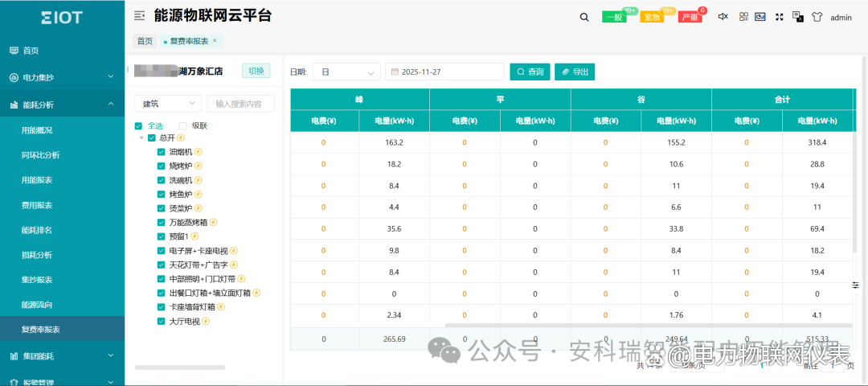The height and width of the screenshot is (386, 868).
Task: Click the language translation icon
Action: coord(798,17)
